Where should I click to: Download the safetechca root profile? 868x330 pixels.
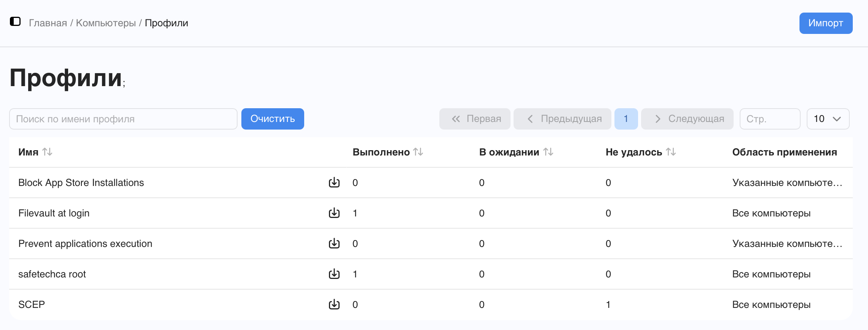click(x=334, y=274)
